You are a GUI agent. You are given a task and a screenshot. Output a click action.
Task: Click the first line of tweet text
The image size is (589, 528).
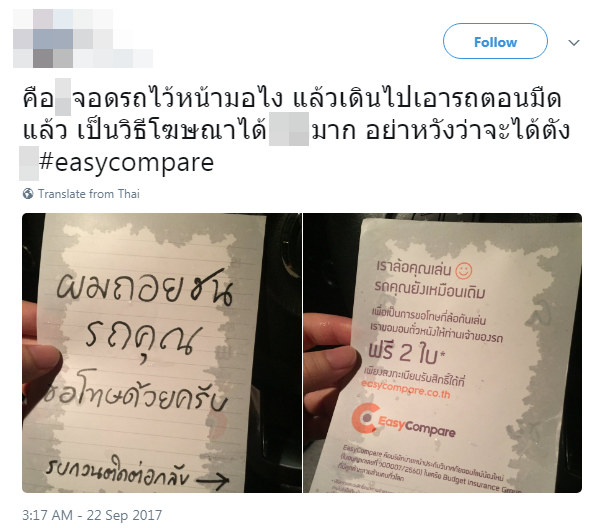point(291,98)
